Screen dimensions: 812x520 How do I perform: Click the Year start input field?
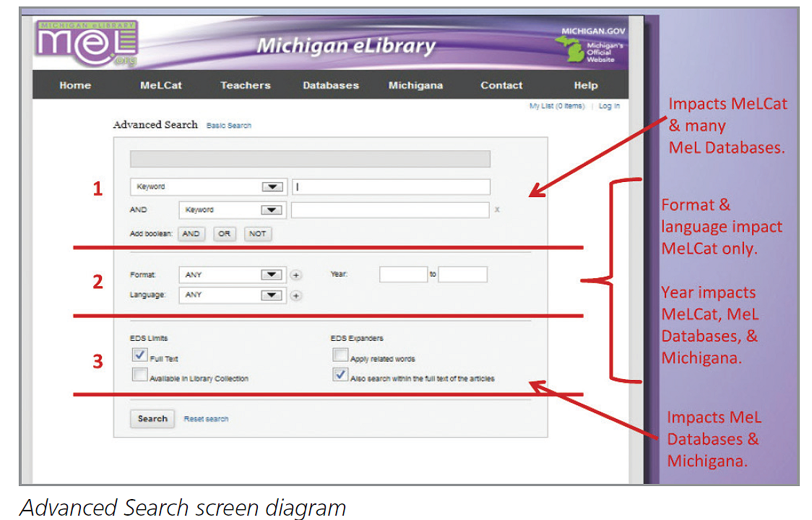coord(403,274)
